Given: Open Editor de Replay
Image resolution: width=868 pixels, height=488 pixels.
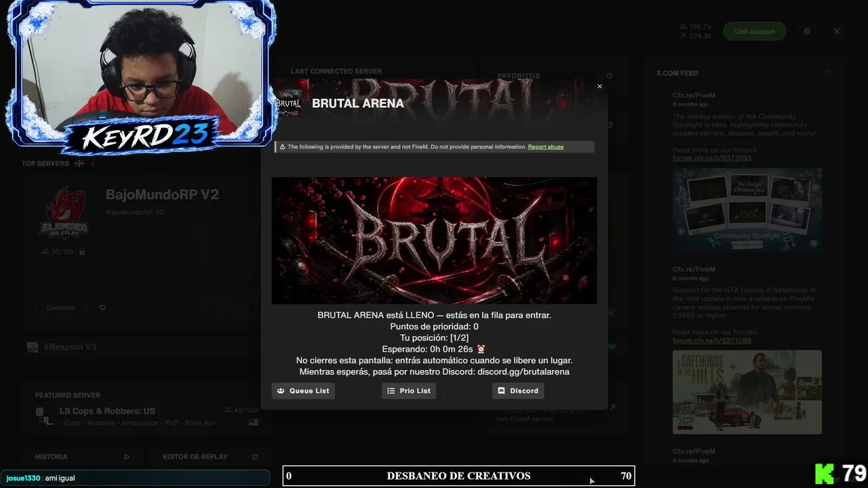Looking at the screenshot, I should click(x=210, y=457).
